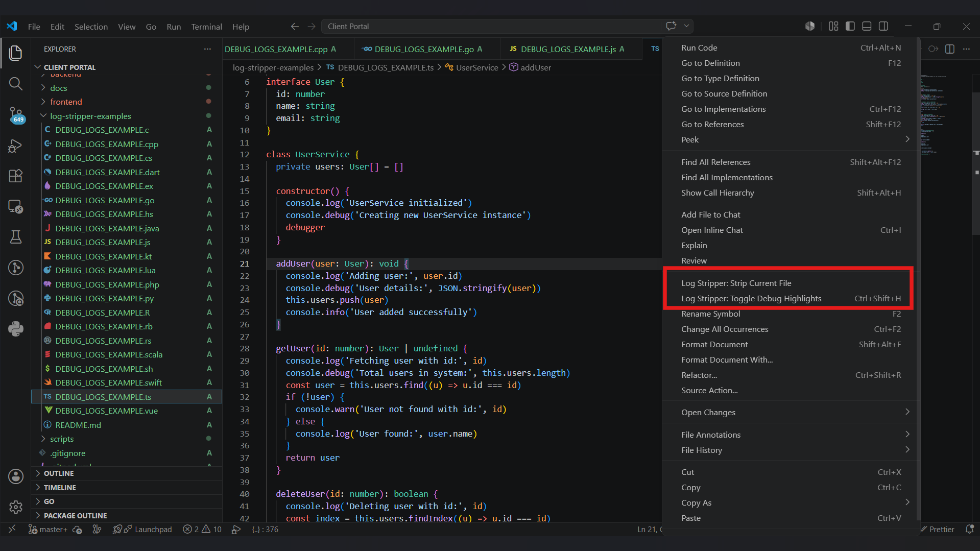Open the Explorer view in activity bar

(16, 53)
